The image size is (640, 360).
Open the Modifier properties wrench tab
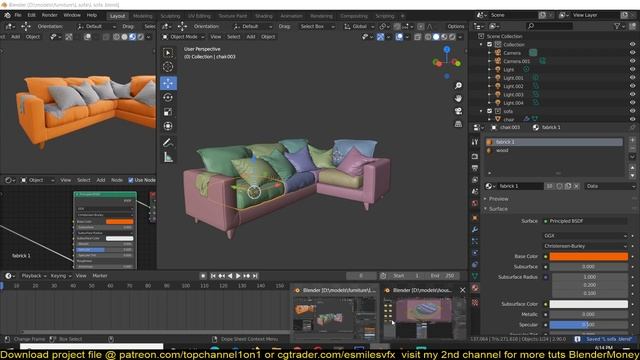tap(475, 230)
